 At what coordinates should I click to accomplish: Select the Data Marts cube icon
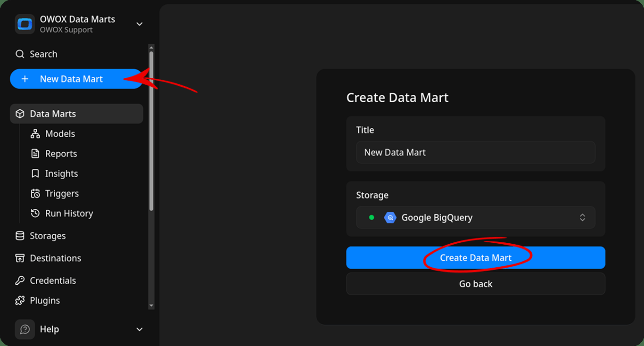click(20, 114)
